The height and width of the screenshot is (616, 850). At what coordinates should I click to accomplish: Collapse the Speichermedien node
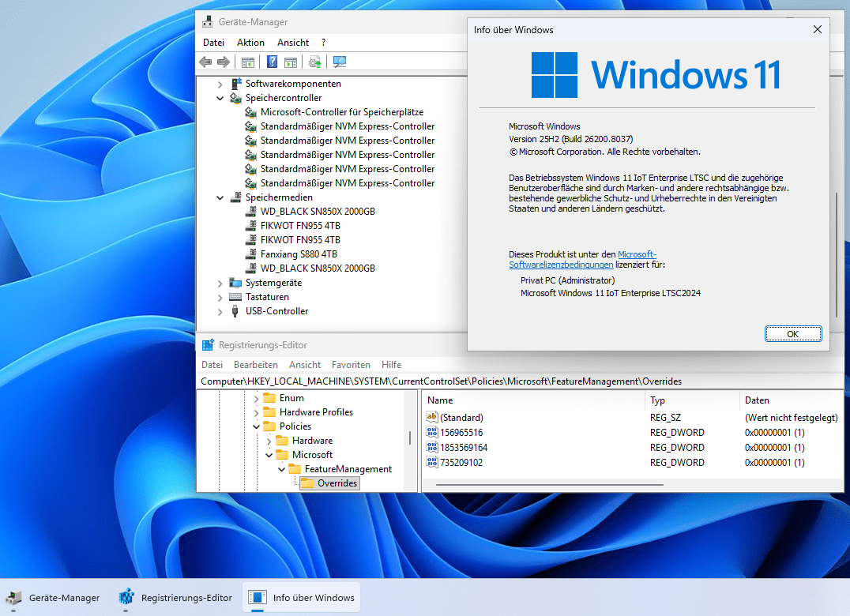(220, 197)
